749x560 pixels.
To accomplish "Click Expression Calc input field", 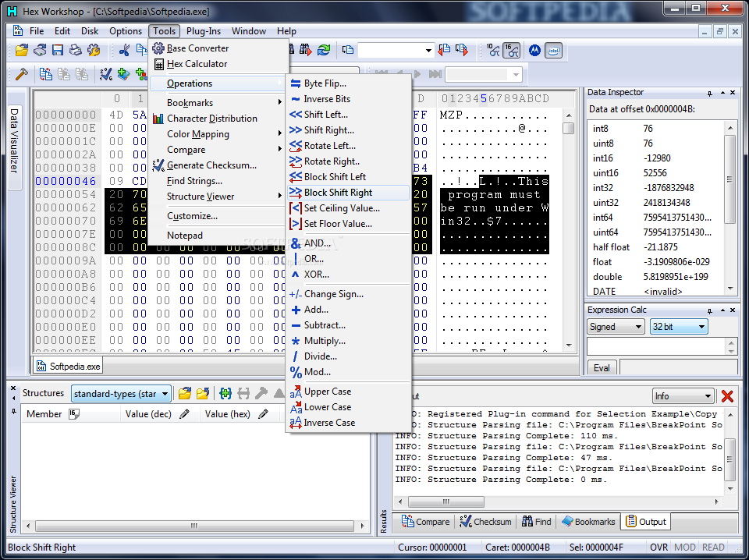I will pos(656,346).
